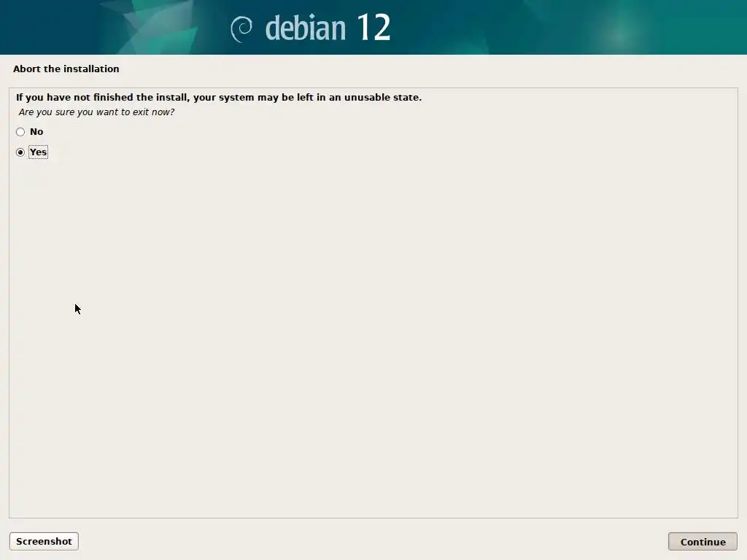Click the glowing light spot in the banner's right side

point(619,34)
